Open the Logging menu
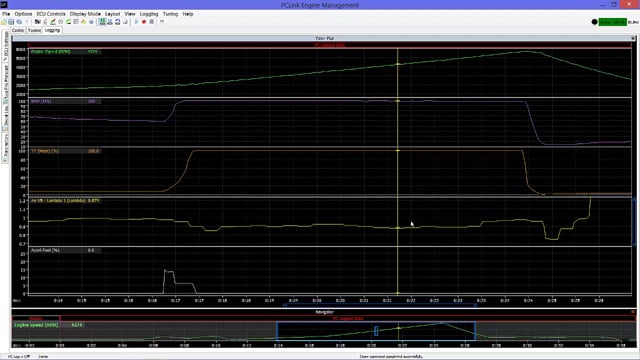Screen dimensions: 640x360 pos(149,14)
